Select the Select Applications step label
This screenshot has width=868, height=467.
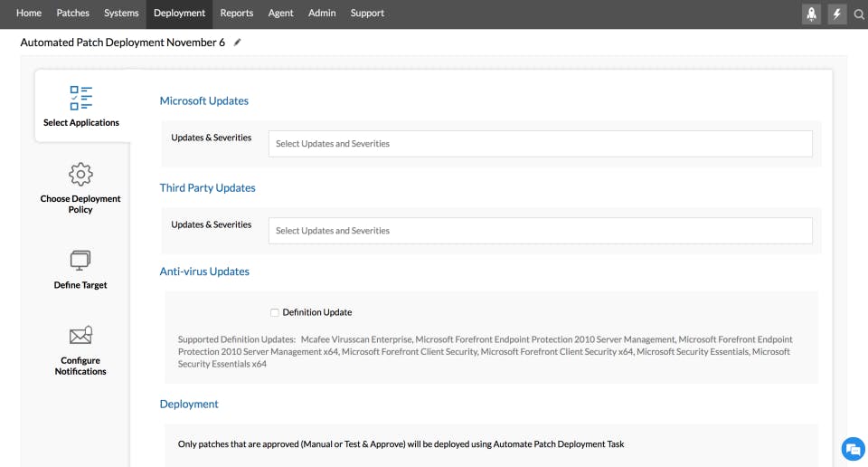click(81, 122)
